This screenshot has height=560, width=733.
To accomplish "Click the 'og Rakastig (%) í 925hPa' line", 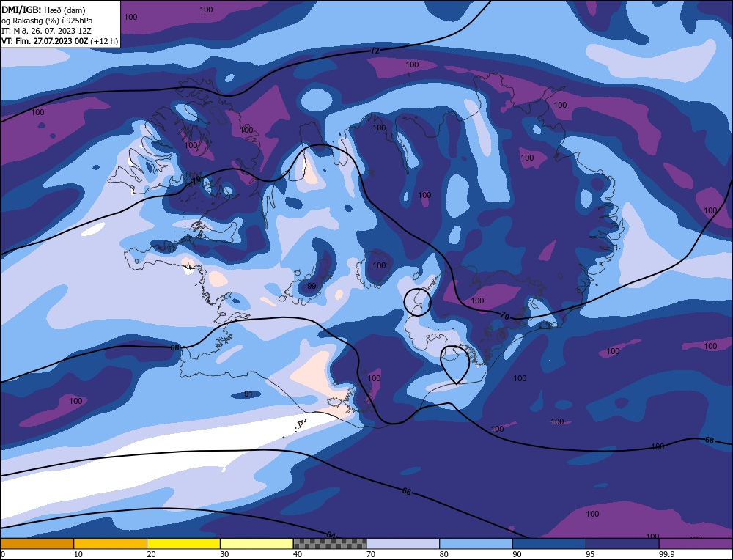I will pos(47,21).
